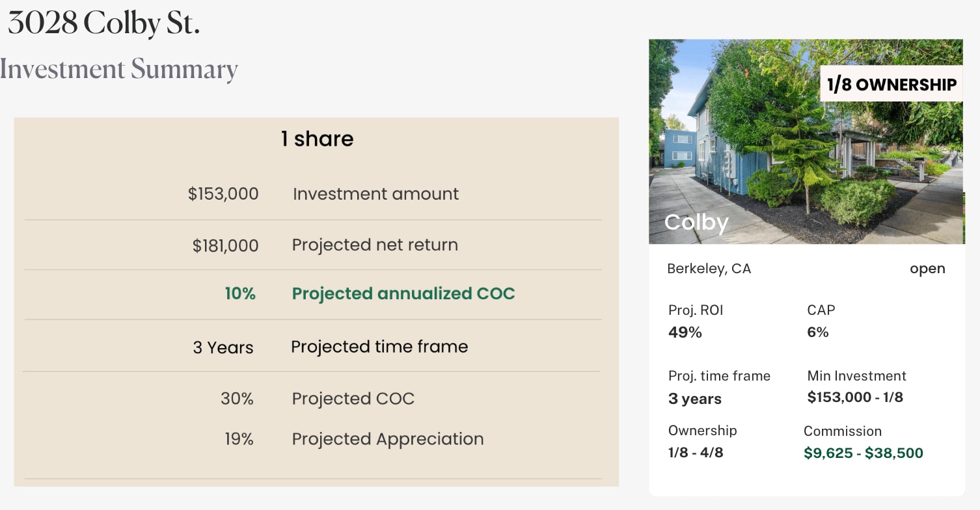This screenshot has height=510, width=980.
Task: Click the Investment amount label
Action: (375, 194)
